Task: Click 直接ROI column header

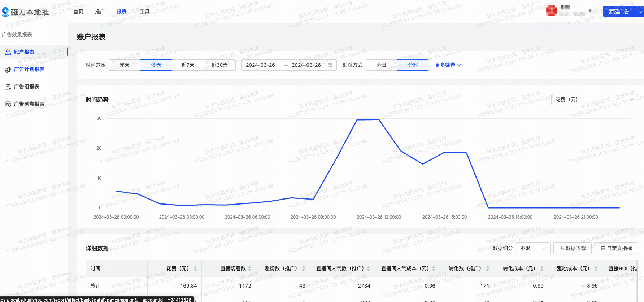Action: pyautogui.click(x=623, y=268)
